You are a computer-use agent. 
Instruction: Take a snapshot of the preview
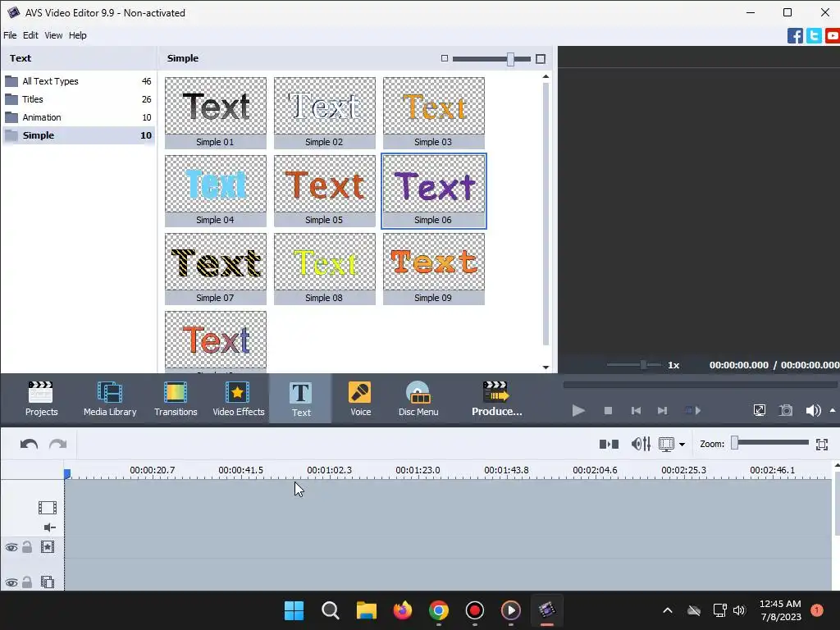[x=786, y=411]
